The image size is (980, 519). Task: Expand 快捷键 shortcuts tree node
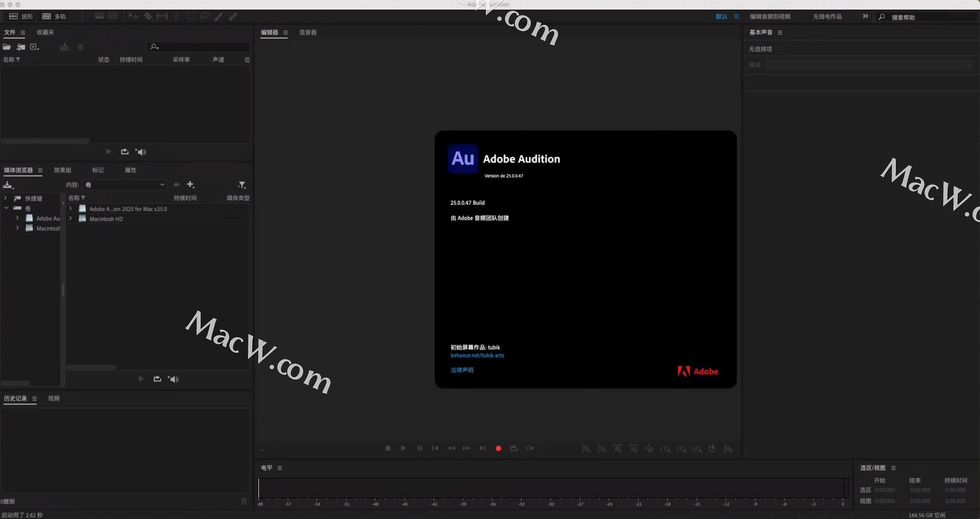[x=6, y=198]
